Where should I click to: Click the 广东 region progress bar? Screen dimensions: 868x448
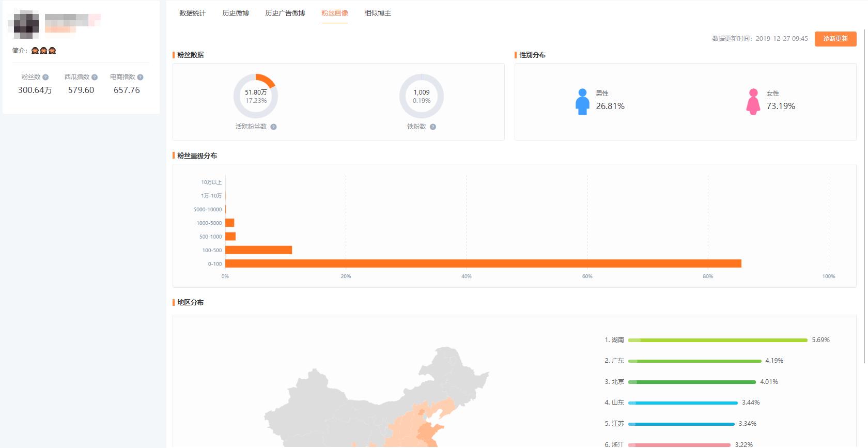695,361
